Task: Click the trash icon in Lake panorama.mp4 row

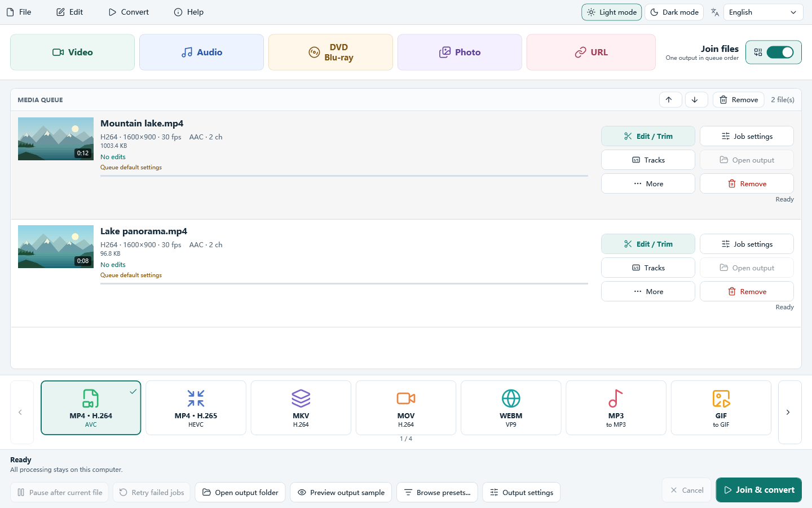Action: tap(732, 291)
